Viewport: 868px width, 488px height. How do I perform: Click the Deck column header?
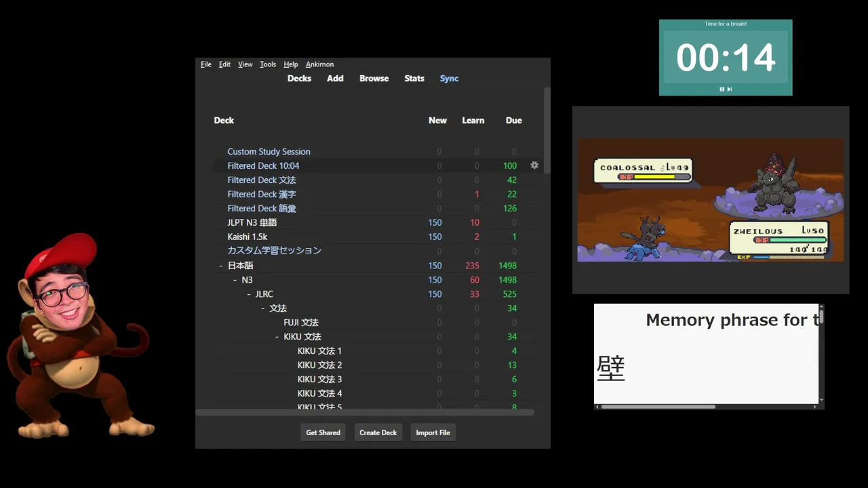(224, 121)
